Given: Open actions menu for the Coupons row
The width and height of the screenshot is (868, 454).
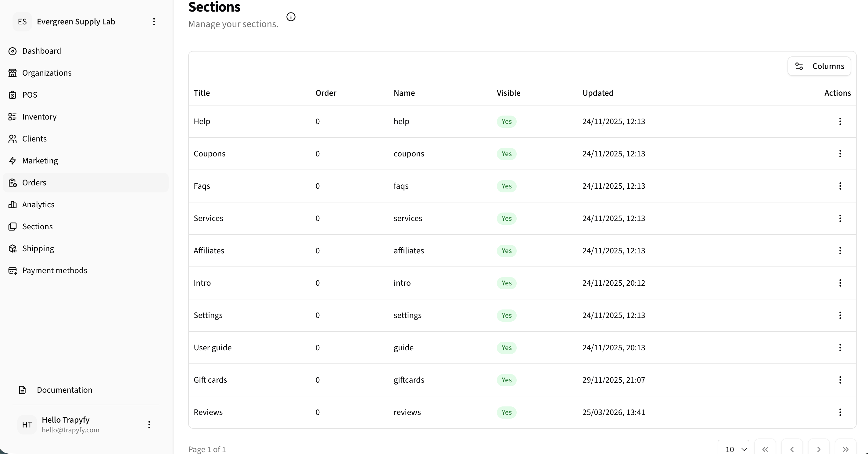Looking at the screenshot, I should click(x=840, y=154).
